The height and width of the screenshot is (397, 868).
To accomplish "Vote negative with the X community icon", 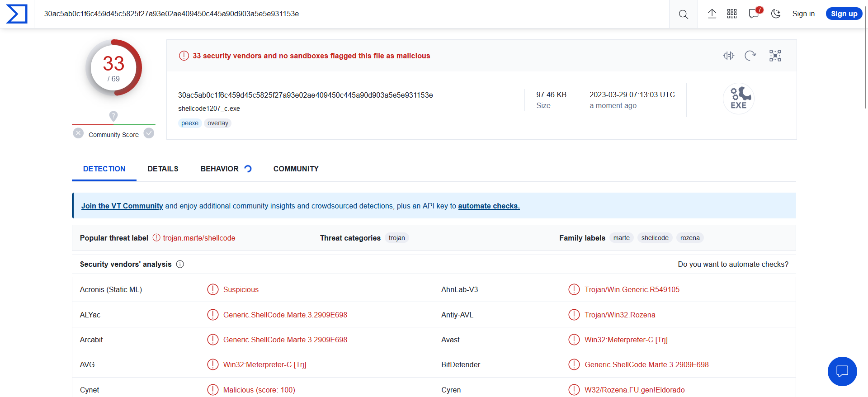I will click(78, 133).
